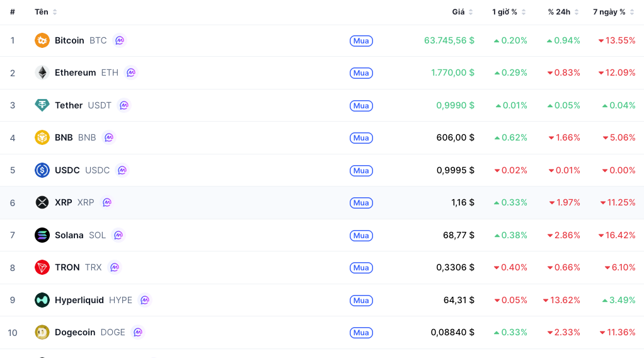The height and width of the screenshot is (358, 644).
Task: Click Dogecoin price 0,08840 $
Action: coord(452,332)
